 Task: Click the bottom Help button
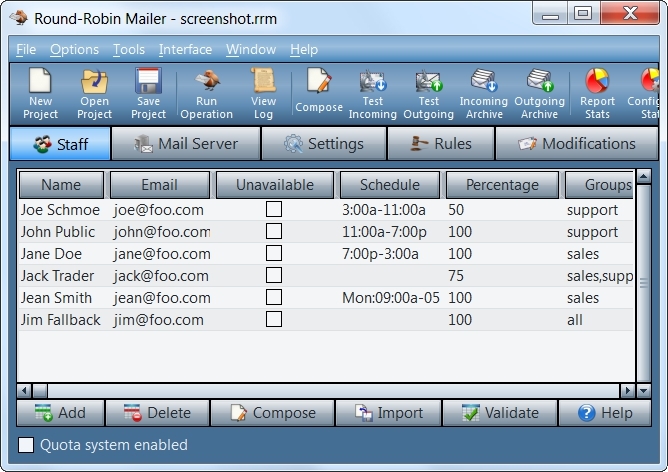coord(605,413)
